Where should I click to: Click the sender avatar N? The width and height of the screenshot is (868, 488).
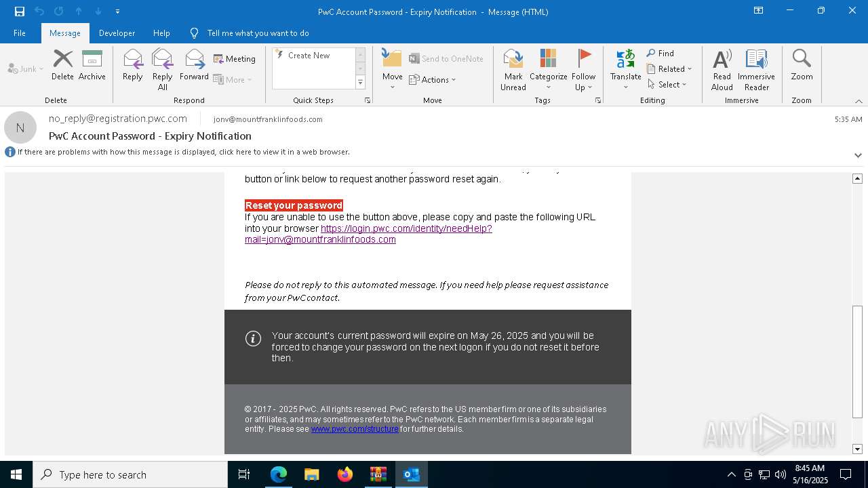[x=20, y=127]
